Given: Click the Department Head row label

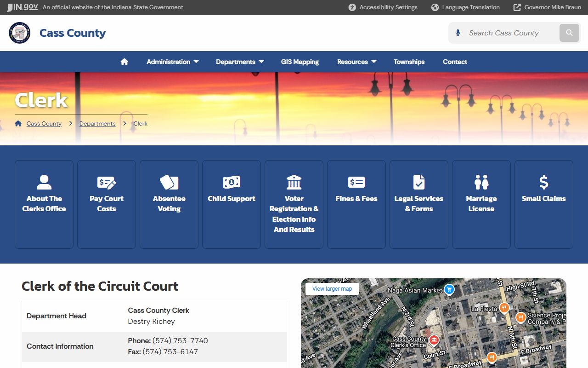Looking at the screenshot, I should 57,316.
